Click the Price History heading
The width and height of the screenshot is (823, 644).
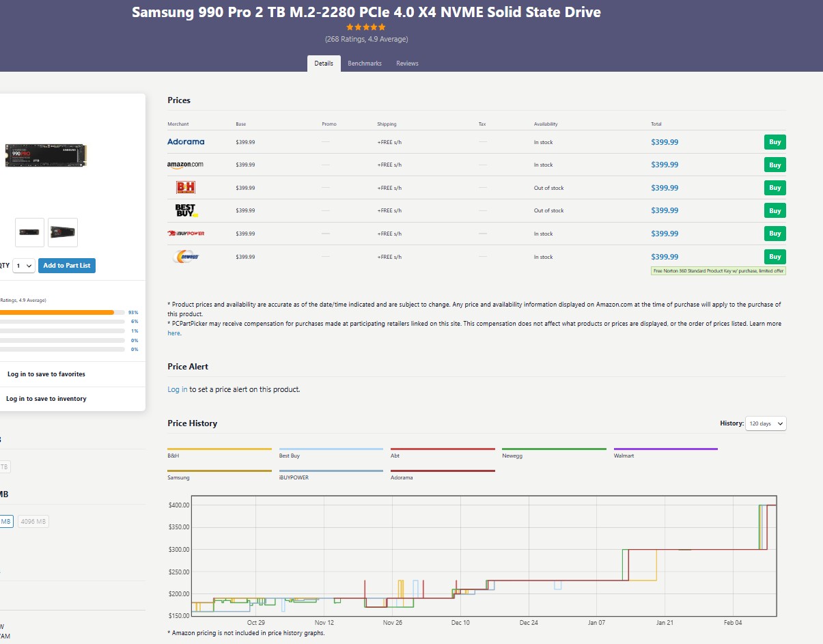pos(193,423)
